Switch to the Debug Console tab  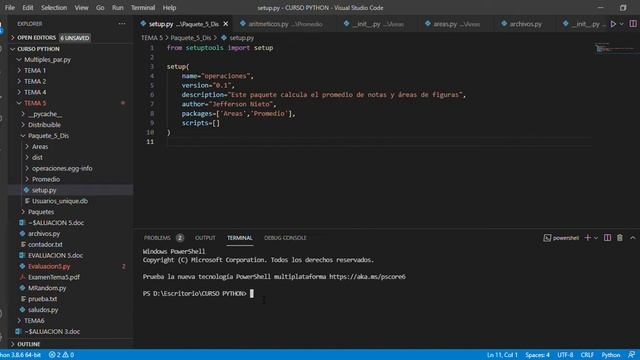tap(285, 238)
